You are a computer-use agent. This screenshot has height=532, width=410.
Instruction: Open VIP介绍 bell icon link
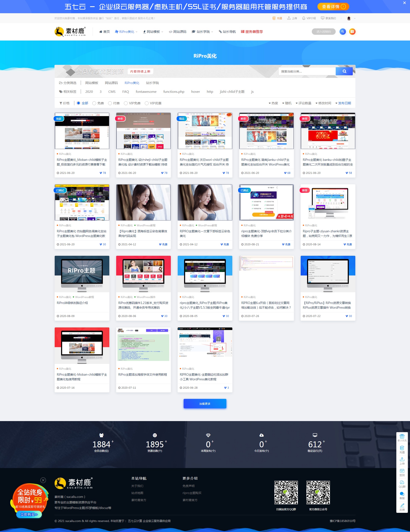309,18
